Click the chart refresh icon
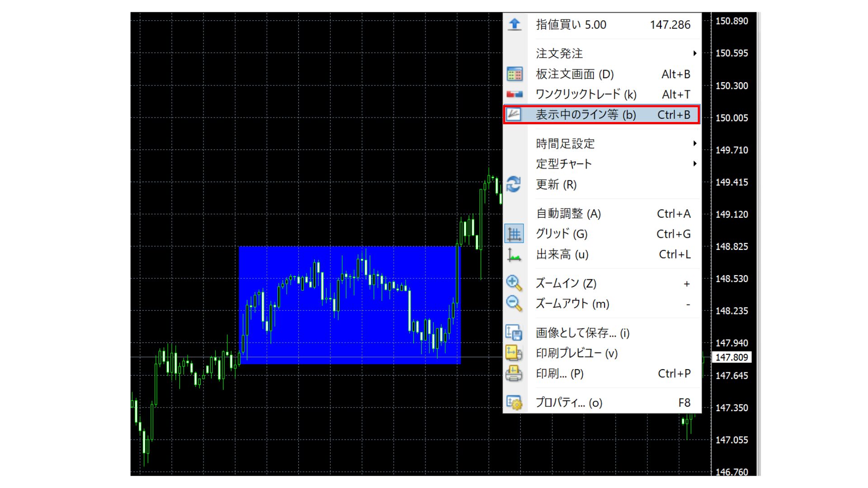 click(x=514, y=185)
